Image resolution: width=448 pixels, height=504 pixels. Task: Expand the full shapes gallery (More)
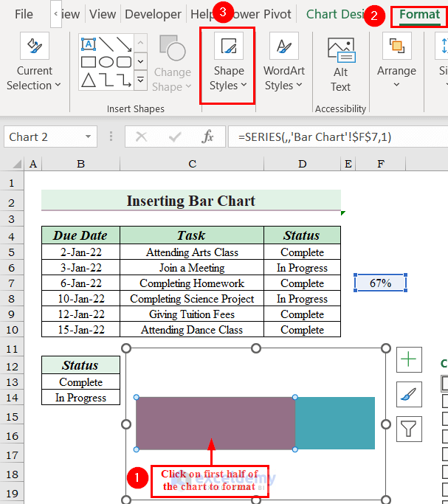point(140,80)
